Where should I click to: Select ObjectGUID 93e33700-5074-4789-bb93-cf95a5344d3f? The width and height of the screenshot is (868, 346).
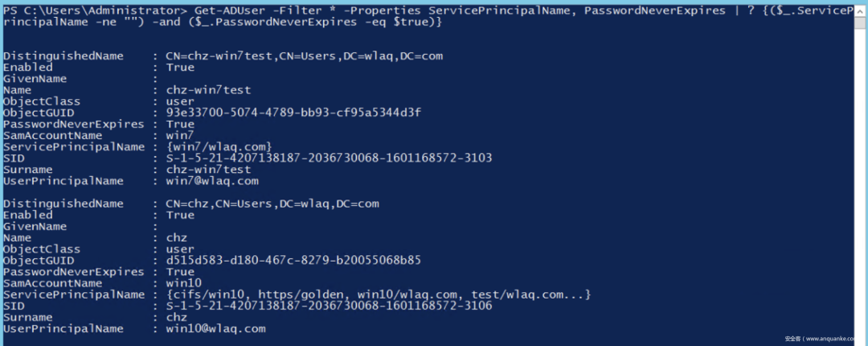[293, 113]
